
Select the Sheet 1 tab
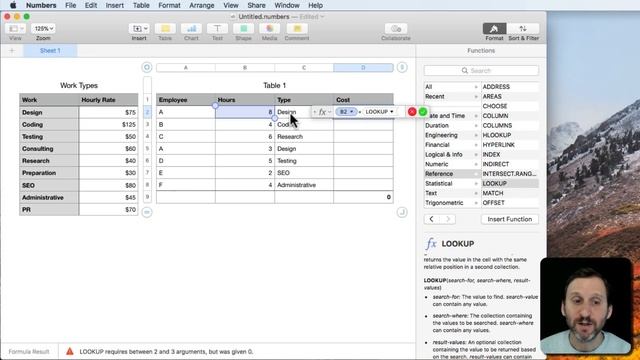click(x=50, y=51)
